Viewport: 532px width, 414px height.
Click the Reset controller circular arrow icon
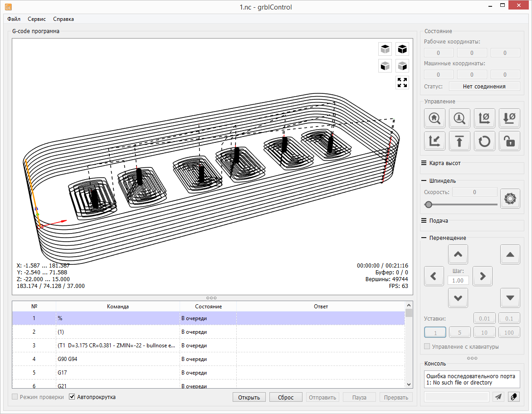click(484, 141)
